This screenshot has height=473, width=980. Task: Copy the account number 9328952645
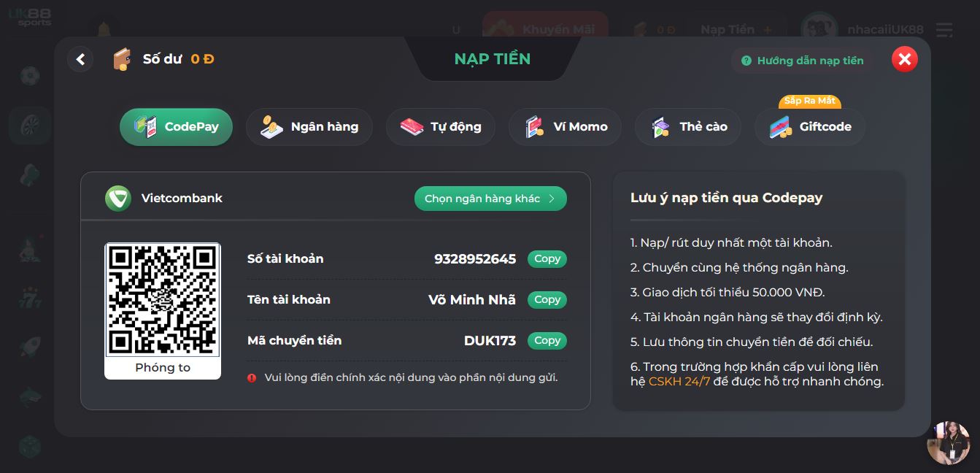(x=547, y=259)
